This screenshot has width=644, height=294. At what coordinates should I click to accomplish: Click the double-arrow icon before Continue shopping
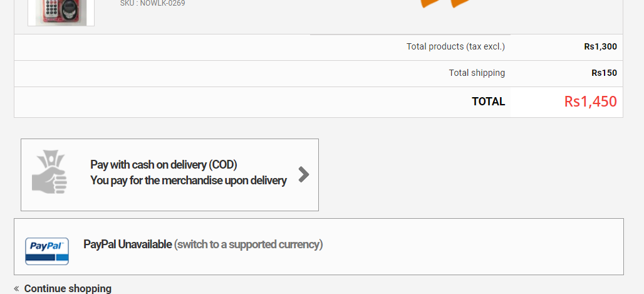16,289
